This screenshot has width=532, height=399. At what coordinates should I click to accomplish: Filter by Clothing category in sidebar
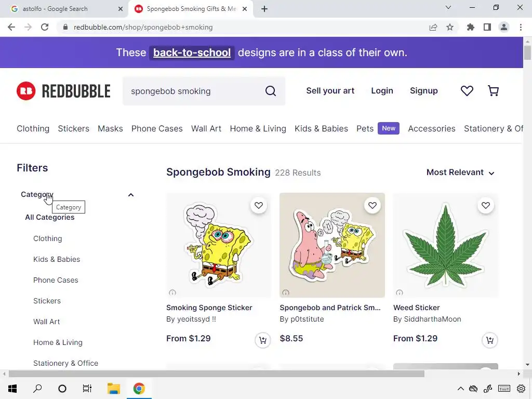(x=47, y=238)
